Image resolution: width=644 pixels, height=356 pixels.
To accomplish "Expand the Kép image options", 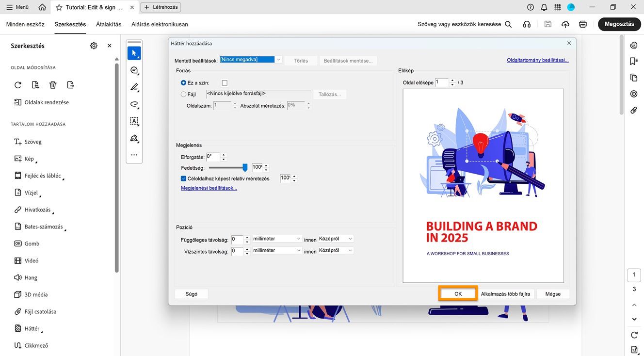I will pos(25,159).
